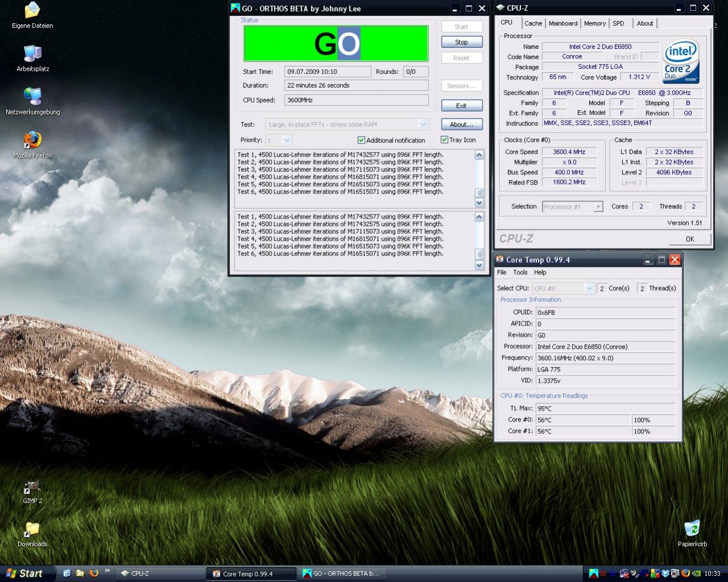
Task: Open the Papierkorb recycle bin icon
Action: tap(692, 534)
